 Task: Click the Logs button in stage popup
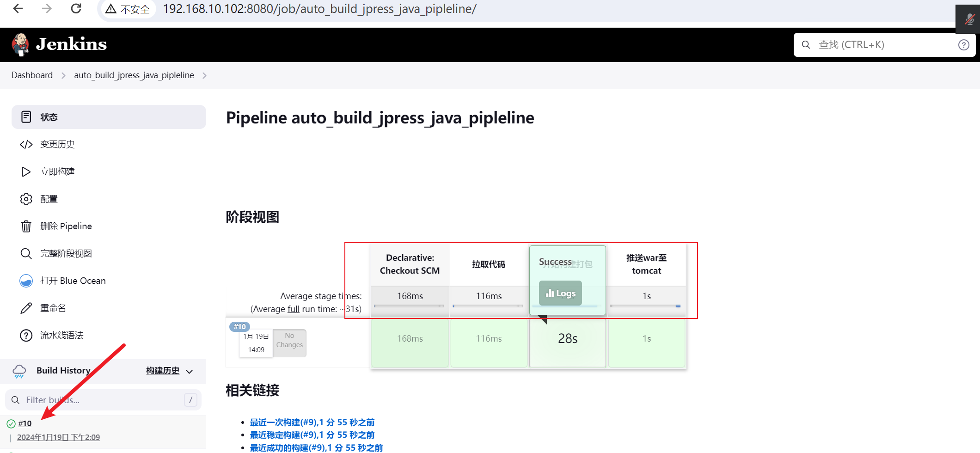click(x=560, y=293)
